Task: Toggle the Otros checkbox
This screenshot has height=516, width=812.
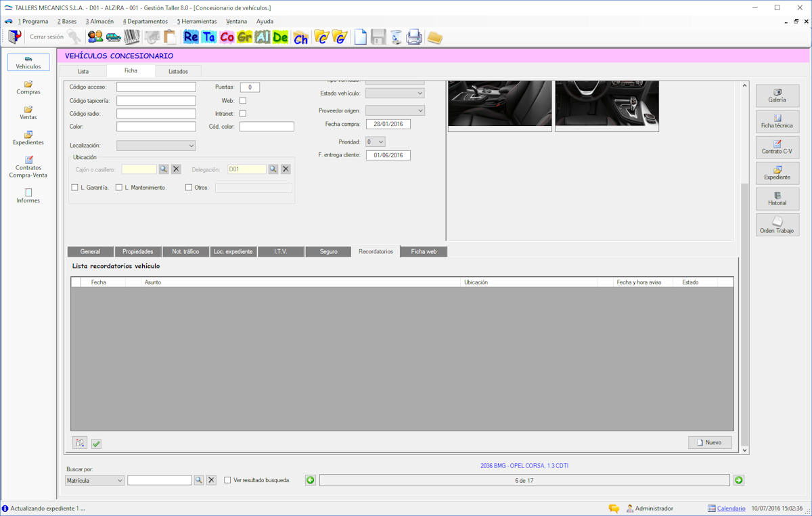Action: (x=189, y=188)
